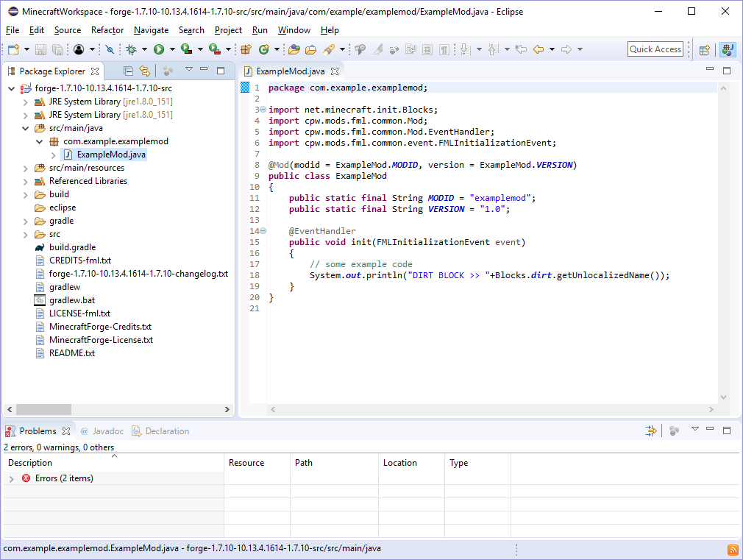
Task: Open the New wizard dropdown arrow
Action: click(26, 49)
